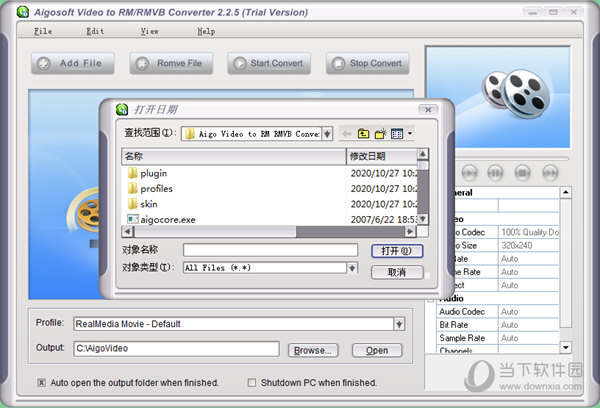The height and width of the screenshot is (408, 600).
Task: Click the file name input field
Action: pyautogui.click(x=271, y=250)
